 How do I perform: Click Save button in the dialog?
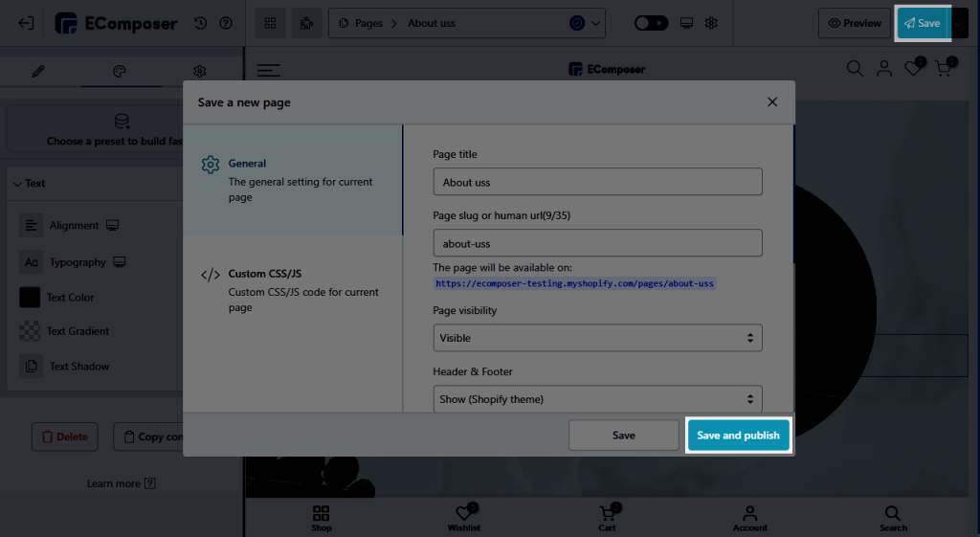pyautogui.click(x=623, y=436)
